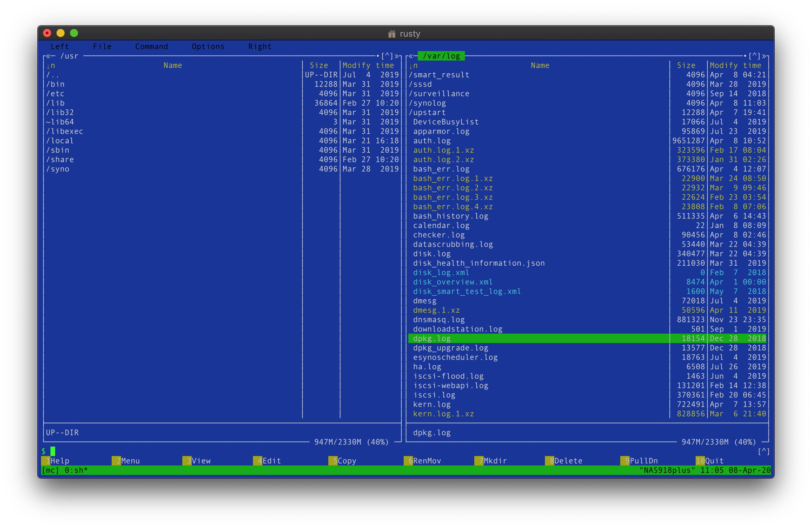Sort left panel by Modify time
The image size is (812, 528).
(368, 66)
